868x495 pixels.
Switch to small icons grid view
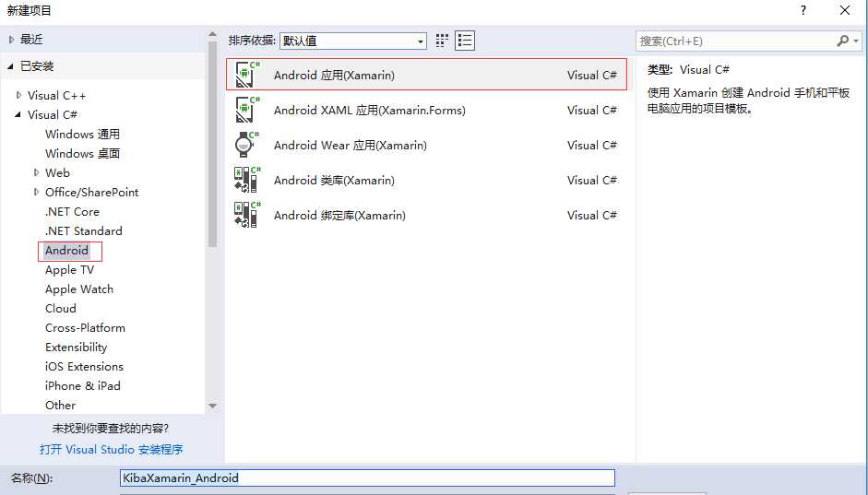[x=442, y=41]
